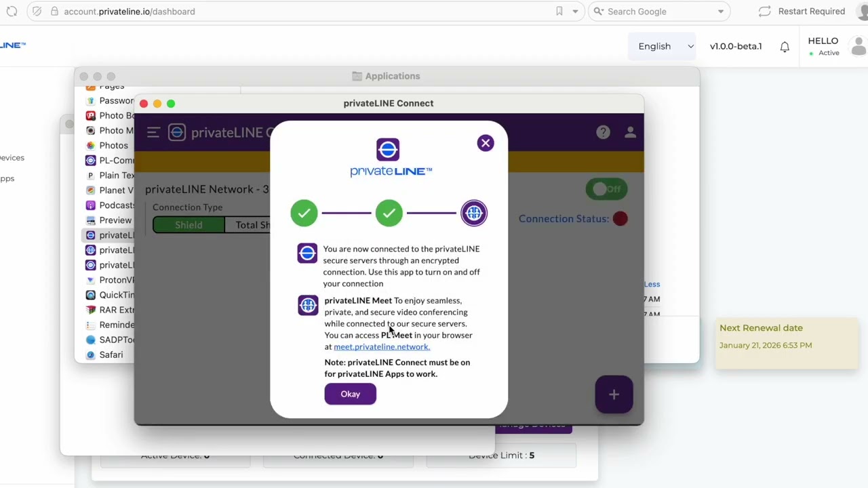Select Podcasts in Applications list

(x=110, y=205)
